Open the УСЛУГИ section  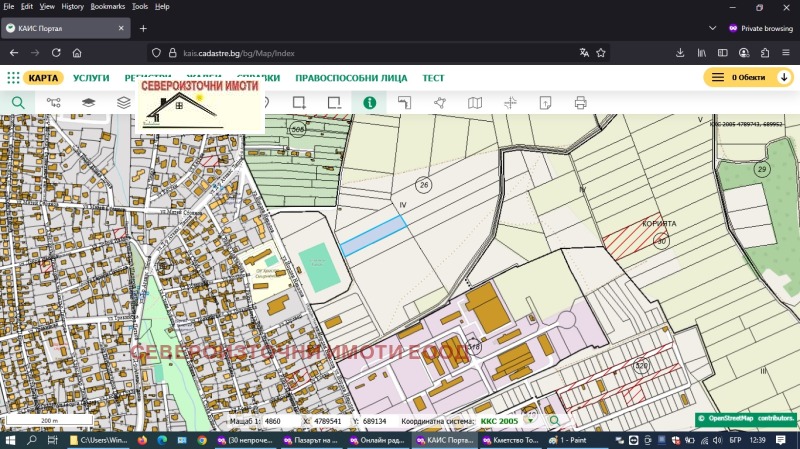91,78
